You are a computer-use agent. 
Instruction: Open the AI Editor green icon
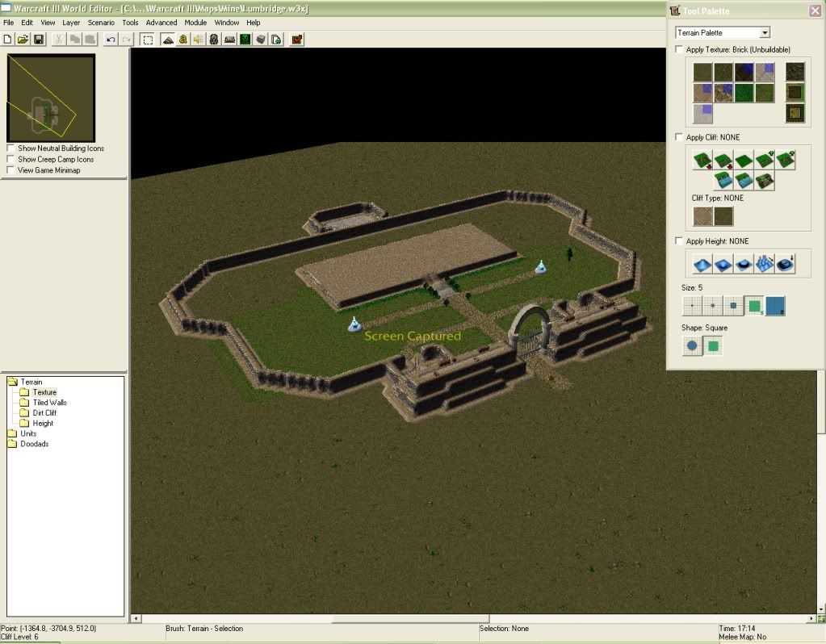coord(245,40)
